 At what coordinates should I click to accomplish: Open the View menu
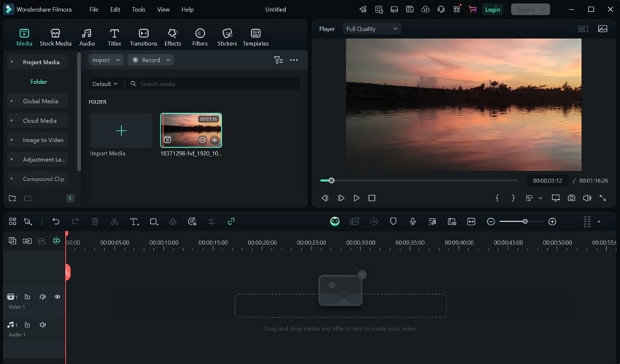point(163,9)
